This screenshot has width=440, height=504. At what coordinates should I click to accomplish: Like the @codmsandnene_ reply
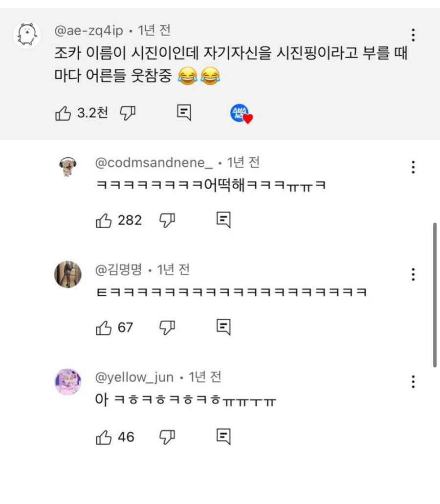click(104, 221)
